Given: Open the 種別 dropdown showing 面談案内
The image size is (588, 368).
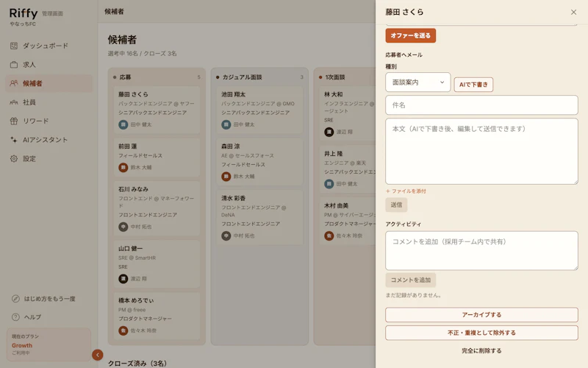Looking at the screenshot, I should pos(417,82).
